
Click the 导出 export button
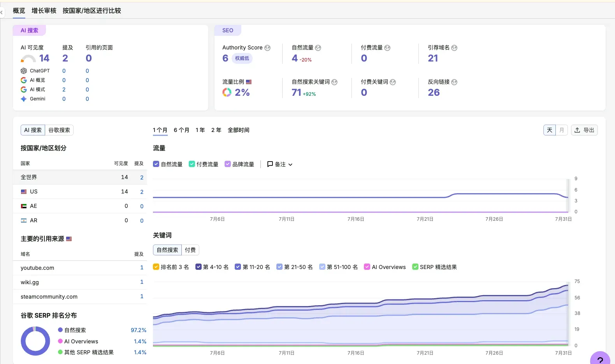[x=584, y=130]
